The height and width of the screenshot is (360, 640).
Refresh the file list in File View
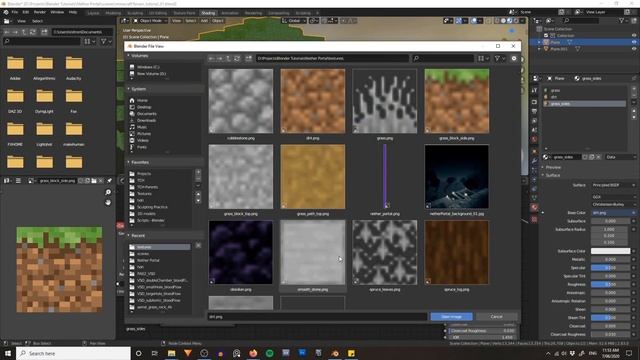(237, 58)
